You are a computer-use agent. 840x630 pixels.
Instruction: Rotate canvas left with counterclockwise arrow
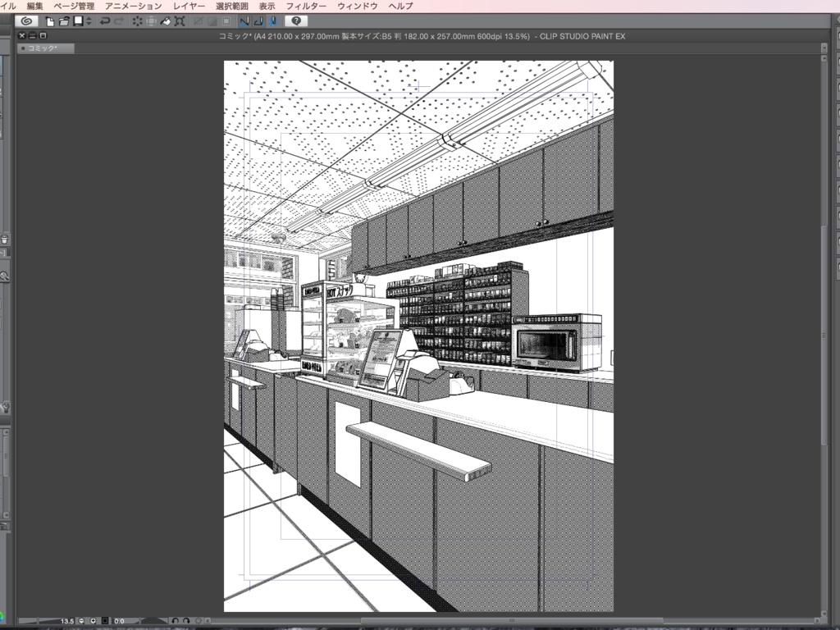pyautogui.click(x=176, y=621)
